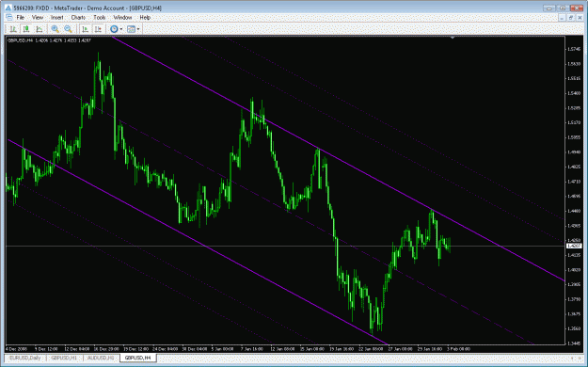This screenshot has width=588, height=367.
Task: Zoom in the chart with magnifier plus
Action: tap(56, 29)
